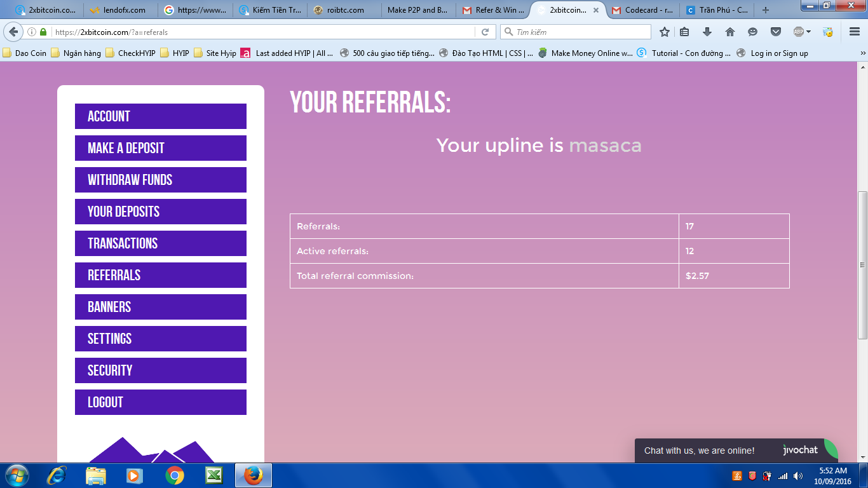Show more bookmarks with the overflow chevron
This screenshot has width=868, height=488.
863,53
